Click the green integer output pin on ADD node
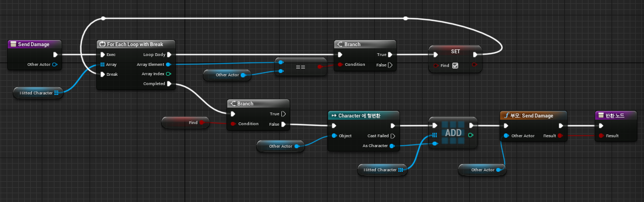This screenshot has height=202, width=644. [x=470, y=134]
